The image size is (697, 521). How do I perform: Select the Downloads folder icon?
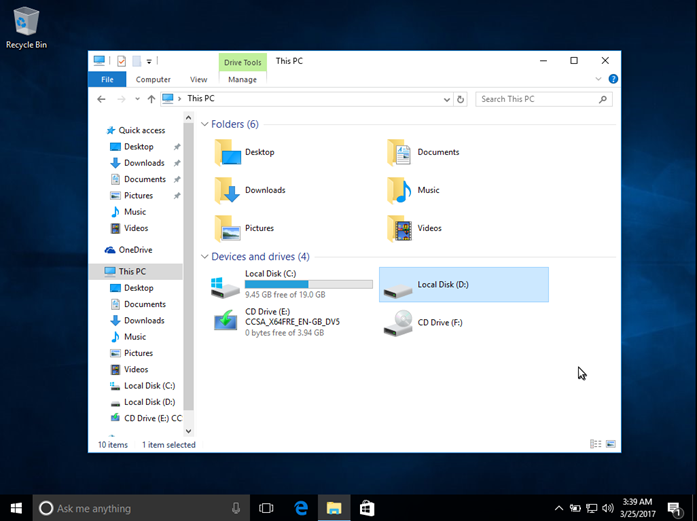click(x=228, y=190)
